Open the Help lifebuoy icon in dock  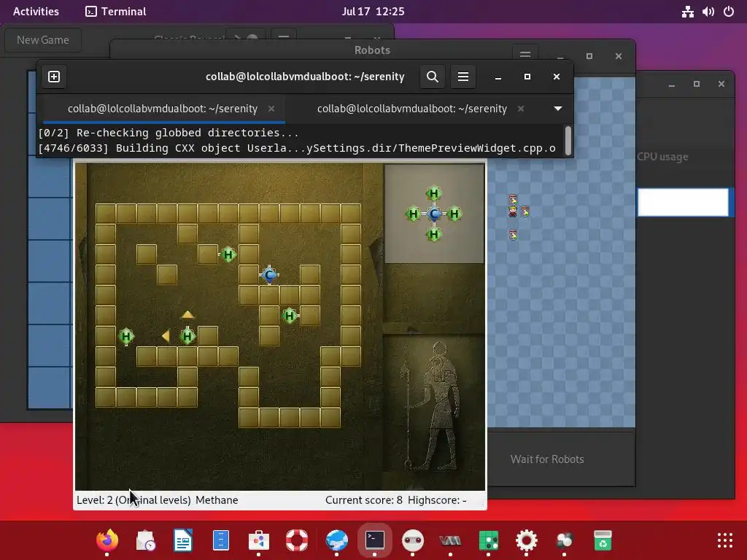click(297, 540)
